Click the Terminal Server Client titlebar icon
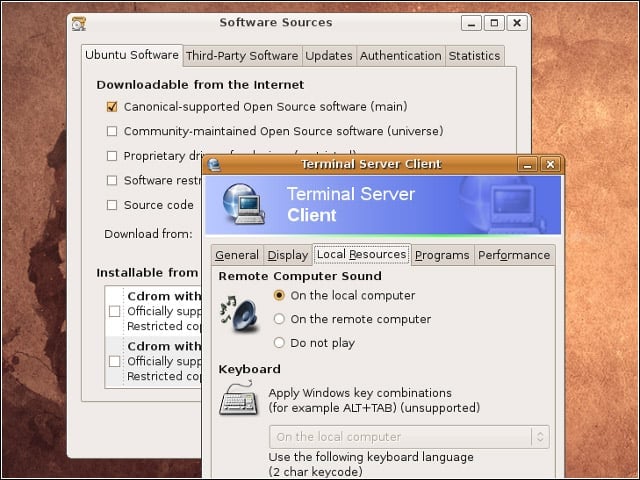640x480 pixels. [214, 164]
